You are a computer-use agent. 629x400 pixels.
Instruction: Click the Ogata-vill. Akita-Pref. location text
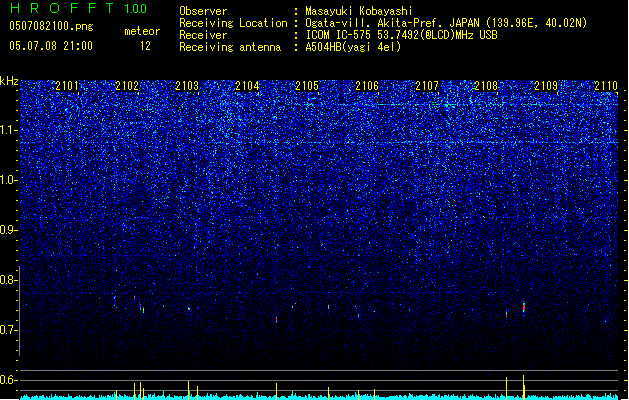click(446, 23)
